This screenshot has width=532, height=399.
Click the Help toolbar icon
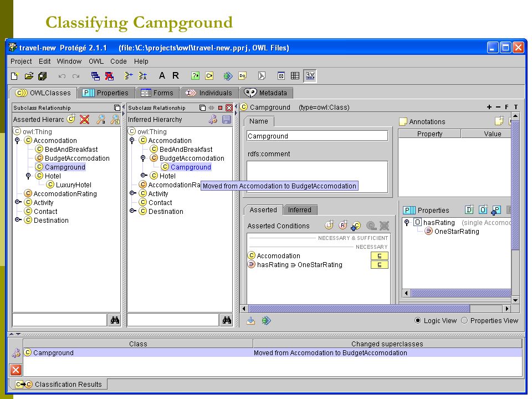(x=310, y=76)
